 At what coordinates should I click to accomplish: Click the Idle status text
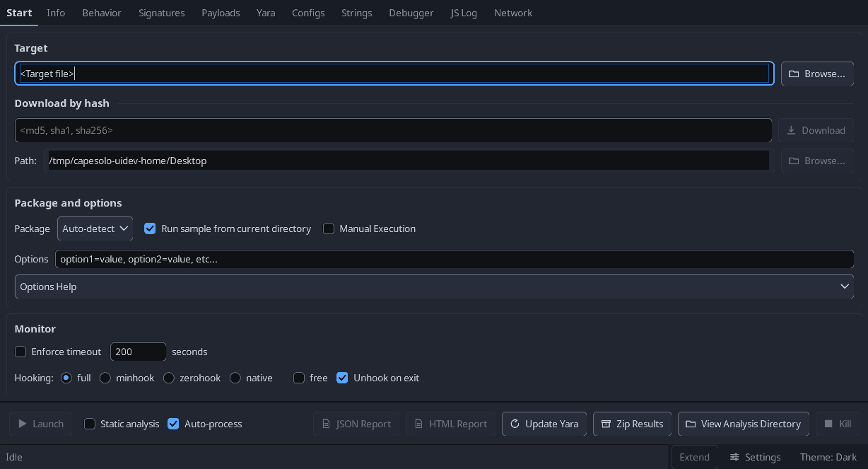coord(14,457)
